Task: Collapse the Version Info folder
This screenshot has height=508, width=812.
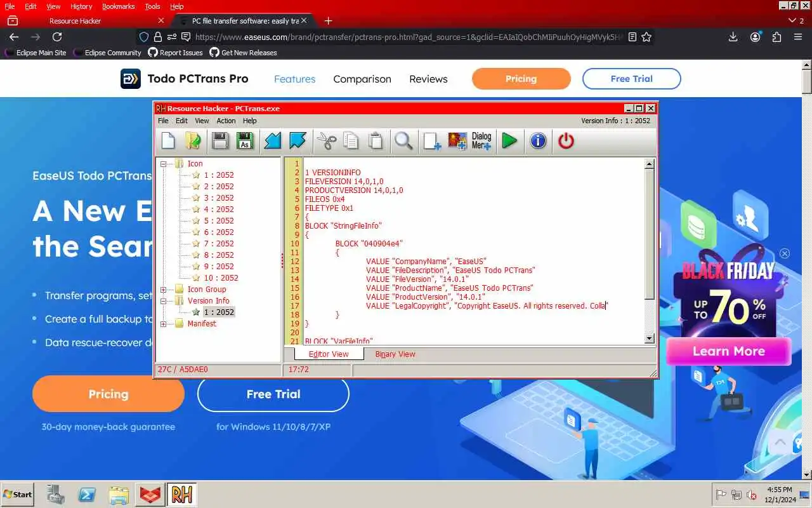Action: coord(163,301)
